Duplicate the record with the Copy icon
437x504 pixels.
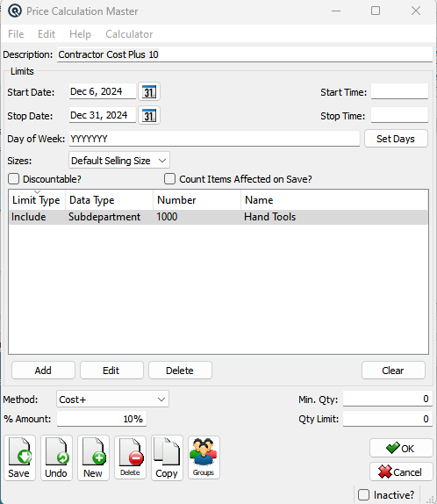point(167,457)
